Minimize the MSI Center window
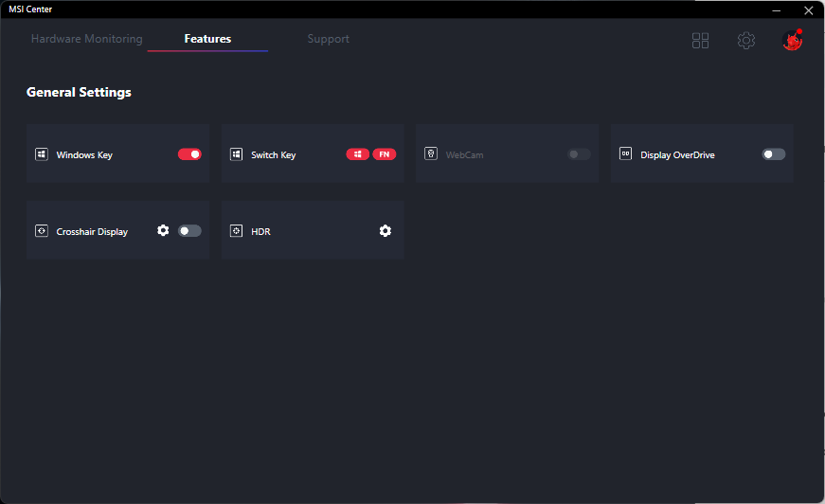The image size is (825, 504). point(776,10)
